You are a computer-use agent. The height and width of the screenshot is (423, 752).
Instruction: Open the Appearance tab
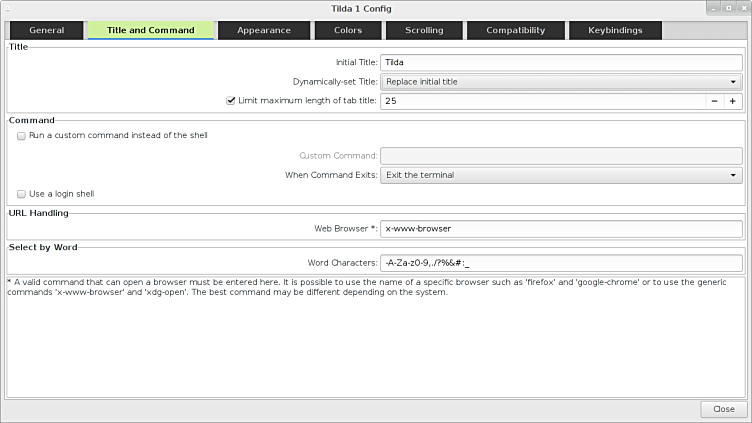coord(264,30)
